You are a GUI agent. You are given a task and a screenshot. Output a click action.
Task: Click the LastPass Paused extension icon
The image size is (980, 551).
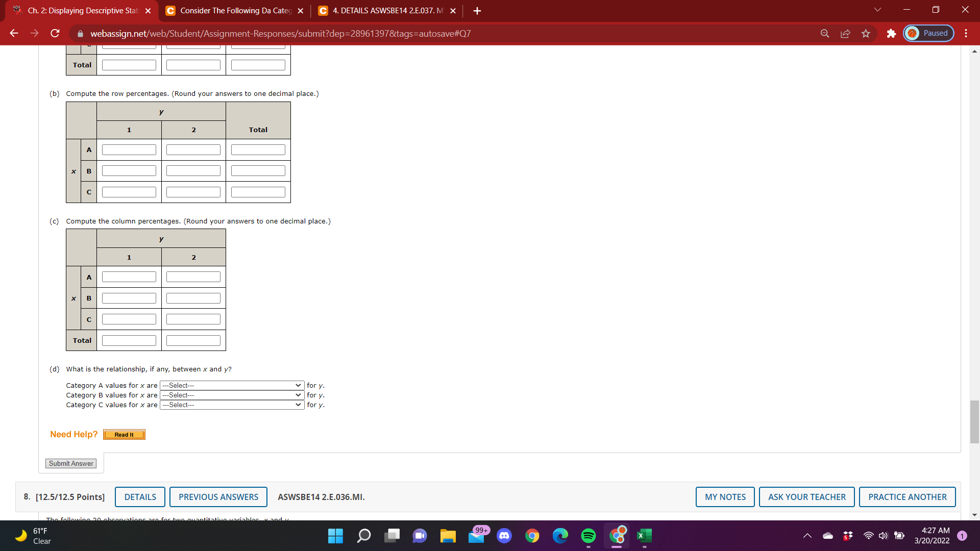tap(928, 33)
